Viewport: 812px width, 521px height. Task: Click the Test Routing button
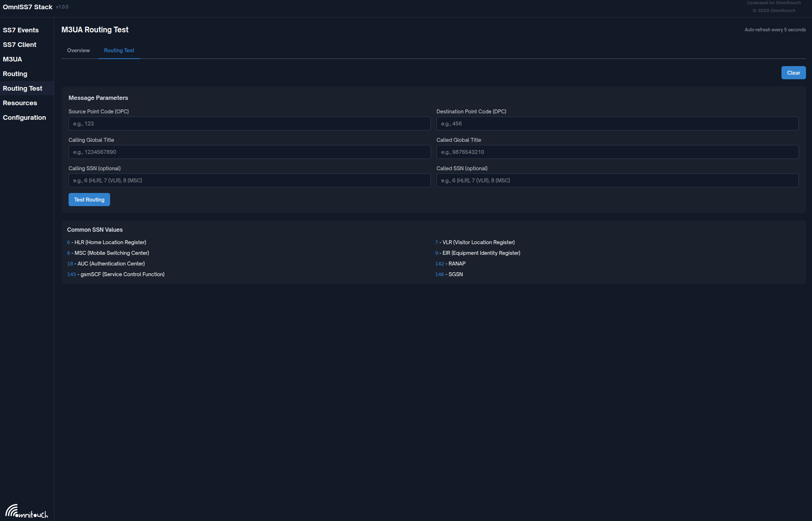(x=89, y=200)
